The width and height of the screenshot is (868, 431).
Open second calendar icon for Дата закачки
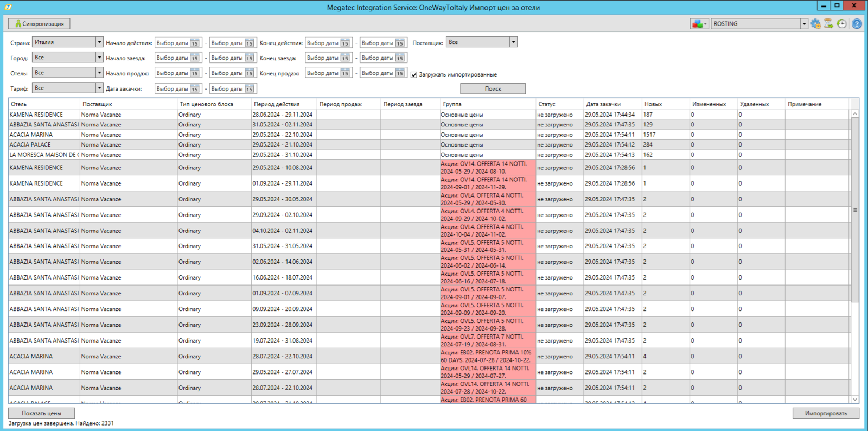coord(250,88)
